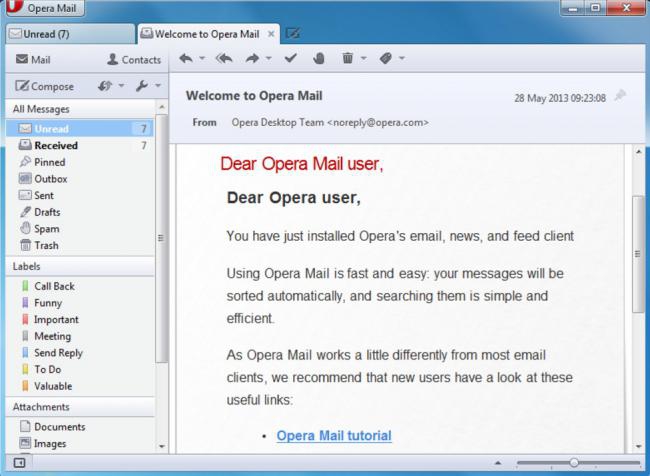The width and height of the screenshot is (650, 476).
Task: Select the purple Funny label
Action: point(80,303)
